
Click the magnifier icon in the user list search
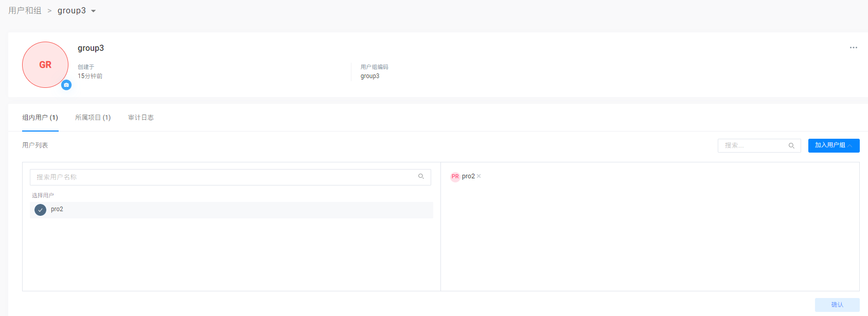pos(791,146)
